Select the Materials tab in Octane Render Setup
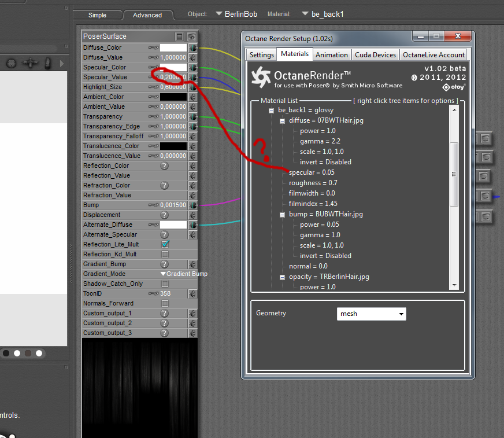 [295, 54]
